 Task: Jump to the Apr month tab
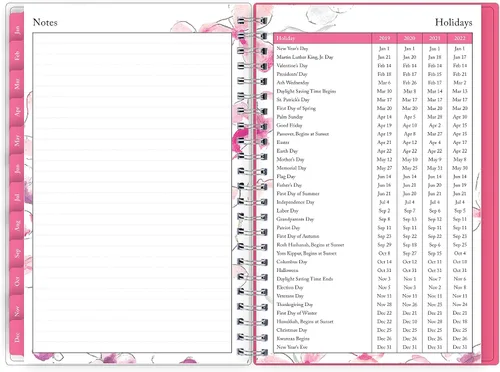pos(17,112)
